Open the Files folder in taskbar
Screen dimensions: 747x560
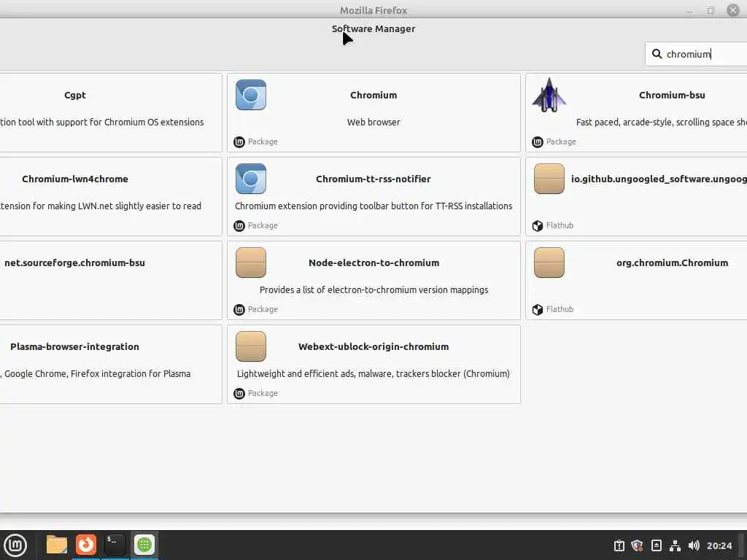pos(57,545)
